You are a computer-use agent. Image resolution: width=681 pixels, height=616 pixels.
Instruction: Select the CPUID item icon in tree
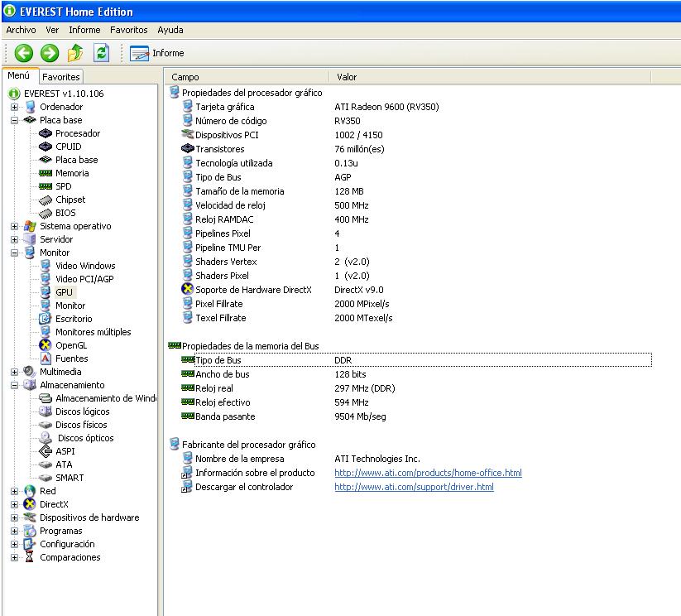pyautogui.click(x=46, y=147)
